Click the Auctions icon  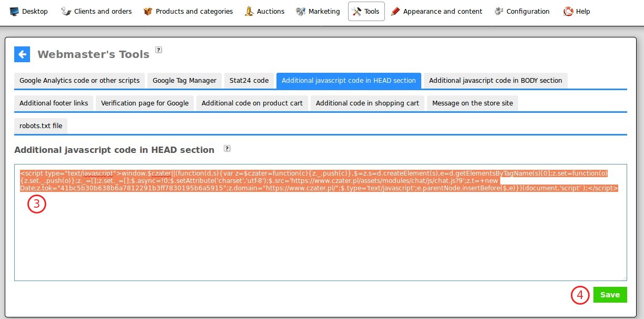coord(250,11)
